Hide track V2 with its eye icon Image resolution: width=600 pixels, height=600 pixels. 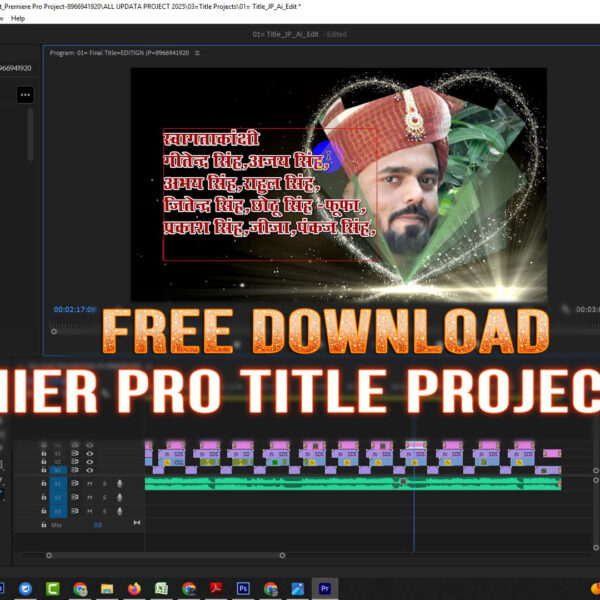[90, 462]
